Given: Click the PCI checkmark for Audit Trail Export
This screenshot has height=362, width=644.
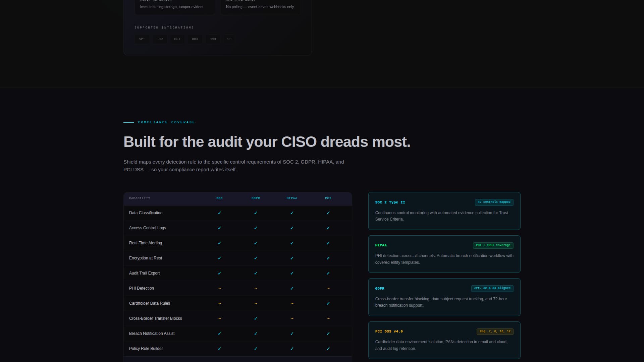Looking at the screenshot, I should pyautogui.click(x=328, y=273).
